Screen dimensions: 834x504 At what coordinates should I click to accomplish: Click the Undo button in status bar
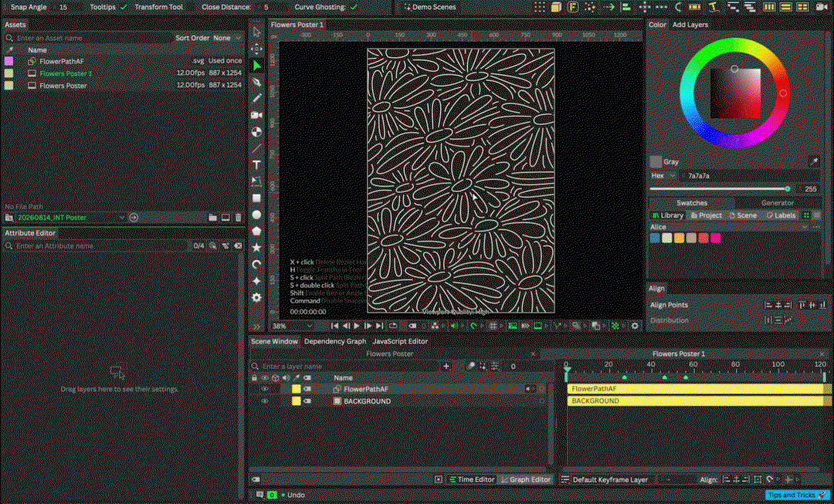coord(297,495)
